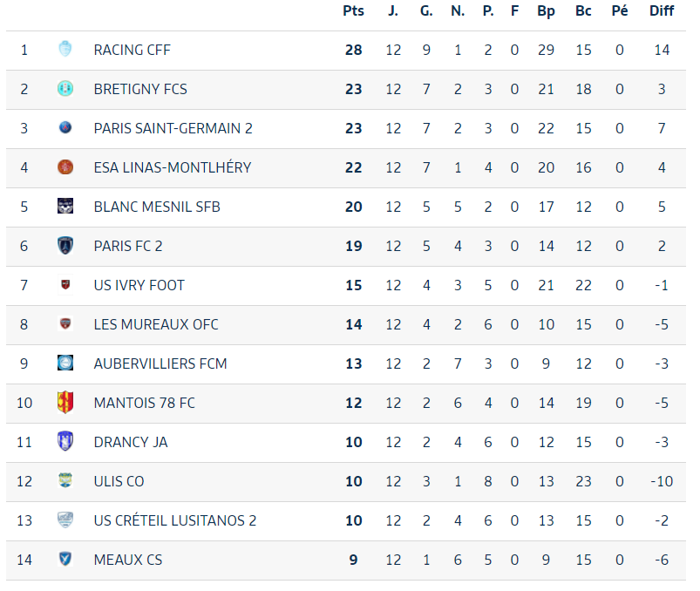
Task: Click the Mantois 78 FC red-yellow crest
Action: pyautogui.click(x=65, y=402)
